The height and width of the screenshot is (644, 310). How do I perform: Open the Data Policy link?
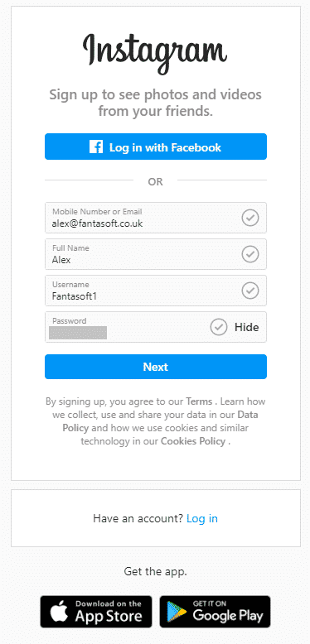(160, 421)
